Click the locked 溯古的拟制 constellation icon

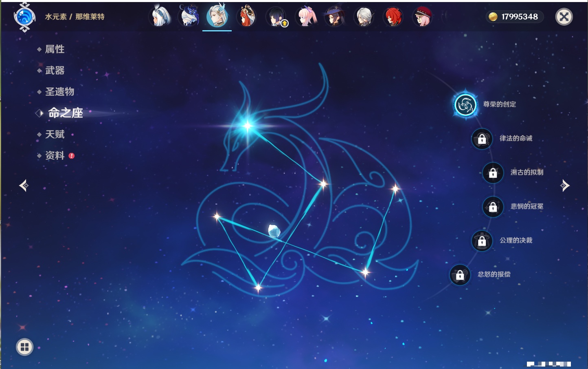click(493, 173)
